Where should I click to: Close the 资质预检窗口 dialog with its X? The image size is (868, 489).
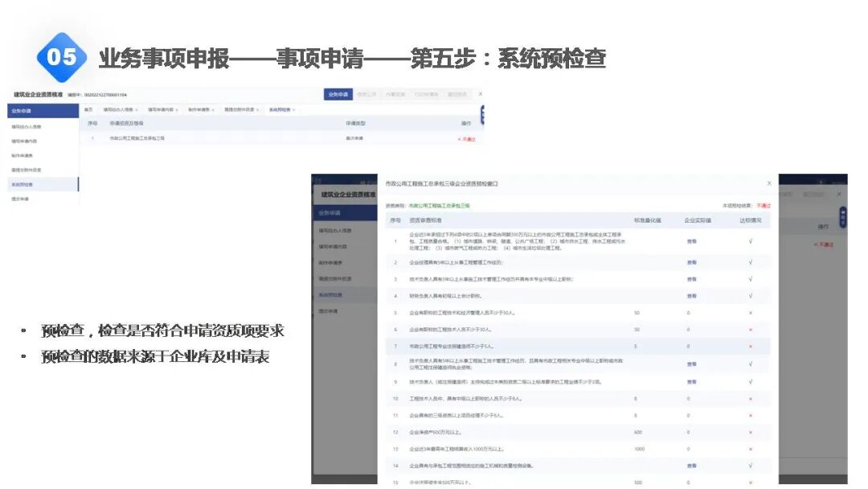(x=769, y=183)
